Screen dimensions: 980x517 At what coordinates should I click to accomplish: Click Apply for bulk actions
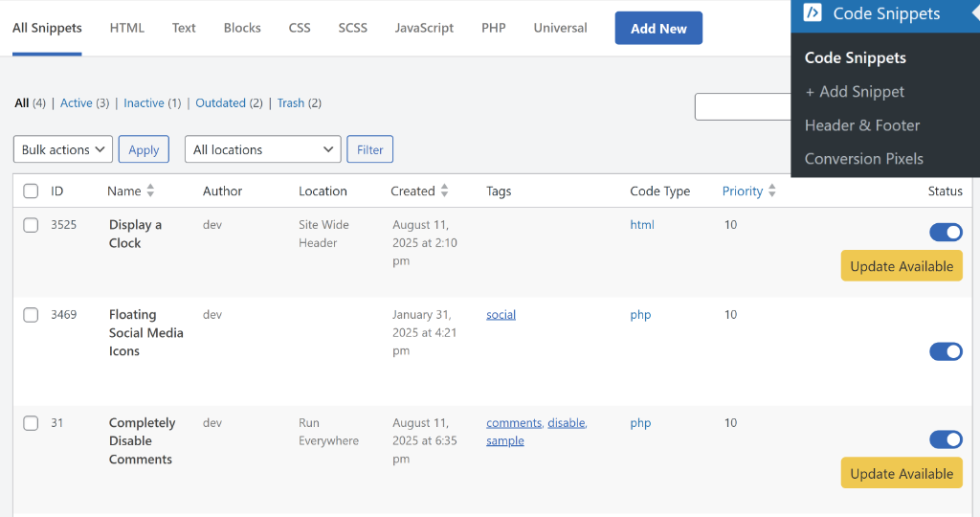tap(144, 149)
